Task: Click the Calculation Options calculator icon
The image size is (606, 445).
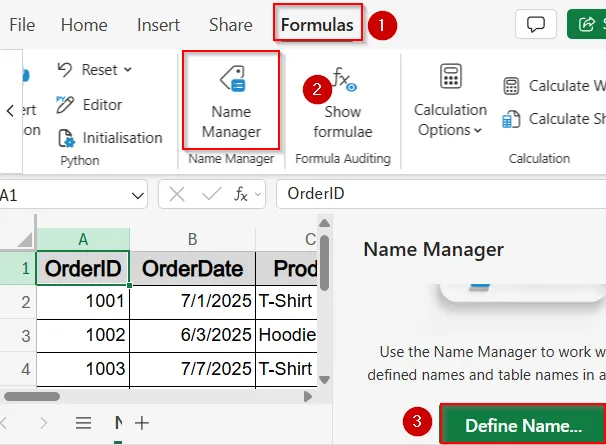Action: click(x=451, y=76)
